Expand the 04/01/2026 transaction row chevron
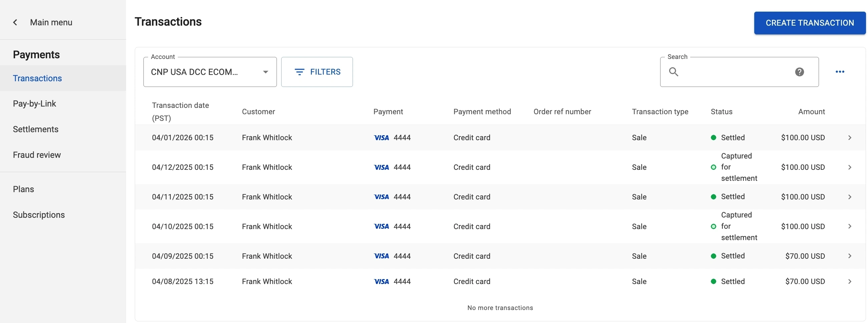 [x=849, y=138]
